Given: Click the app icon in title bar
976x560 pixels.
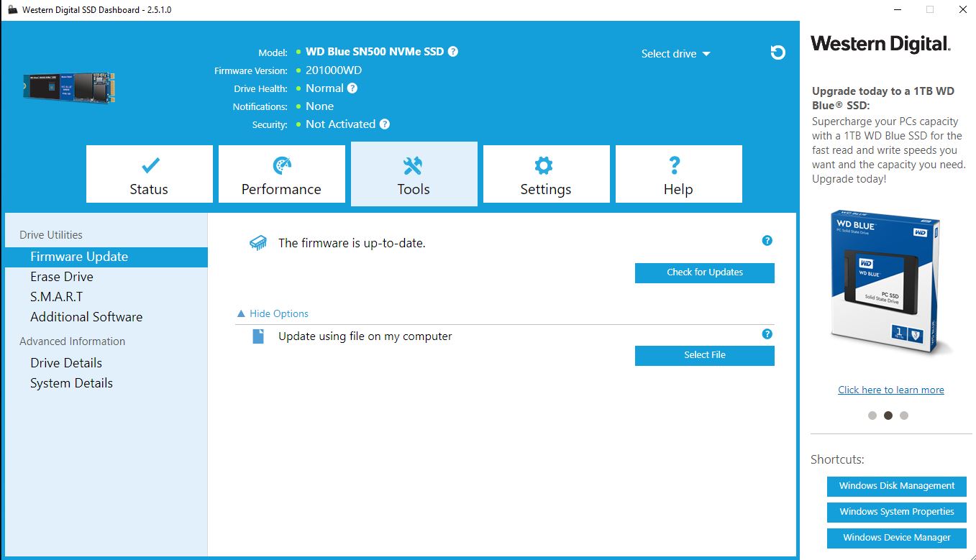Looking at the screenshot, I should 12,10.
